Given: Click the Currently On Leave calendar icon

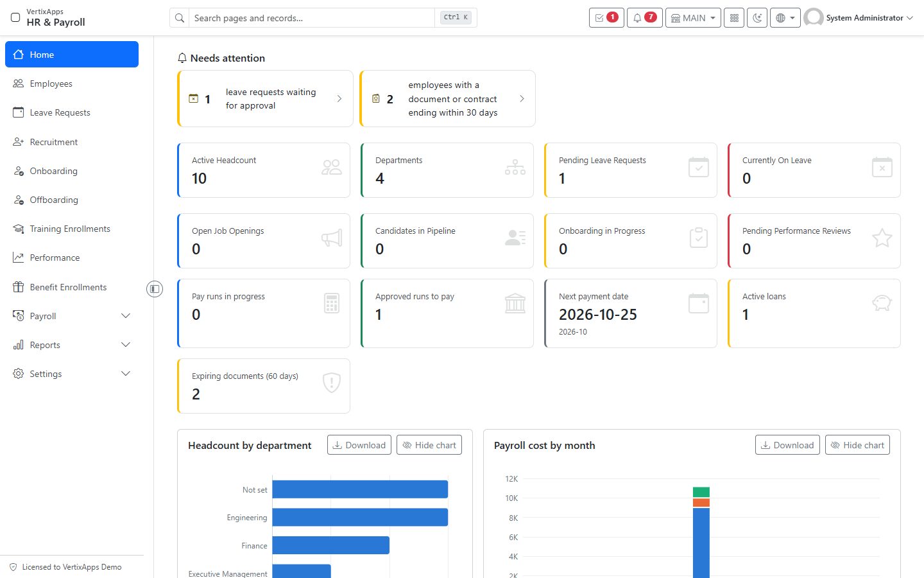Looking at the screenshot, I should coord(882,168).
